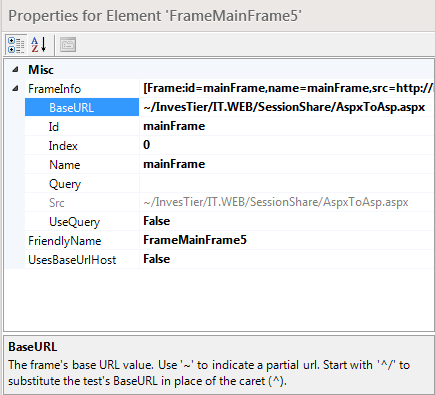Click the BaseURL description heading
The height and width of the screenshot is (395, 436).
point(33,347)
